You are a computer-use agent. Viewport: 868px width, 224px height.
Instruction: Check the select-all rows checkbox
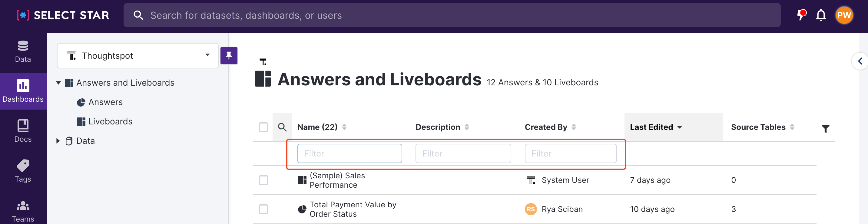coord(263,127)
